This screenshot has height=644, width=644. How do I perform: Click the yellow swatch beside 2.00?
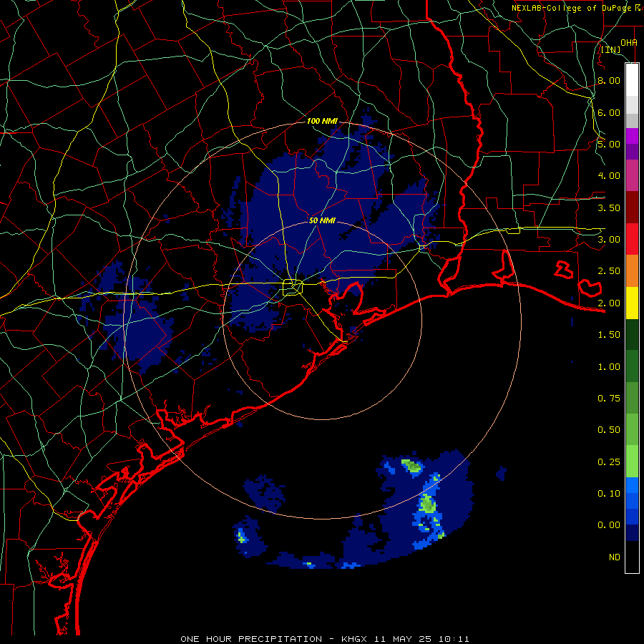[x=632, y=303]
